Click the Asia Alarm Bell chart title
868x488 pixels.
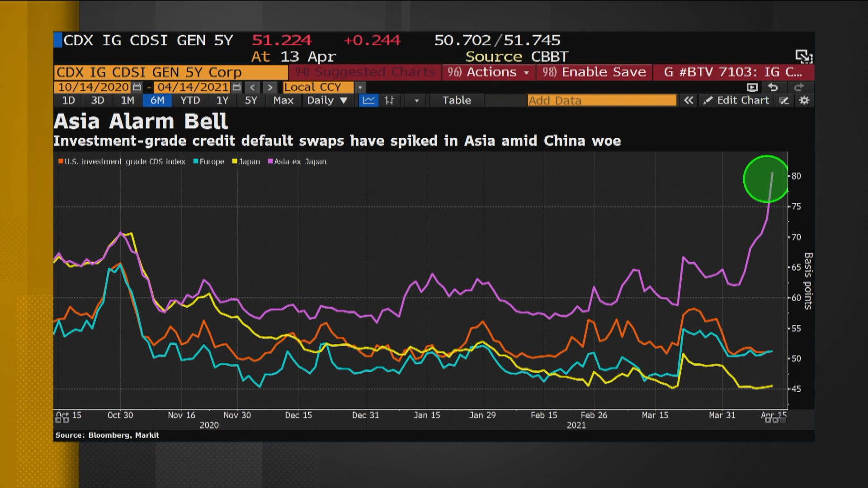(x=141, y=121)
